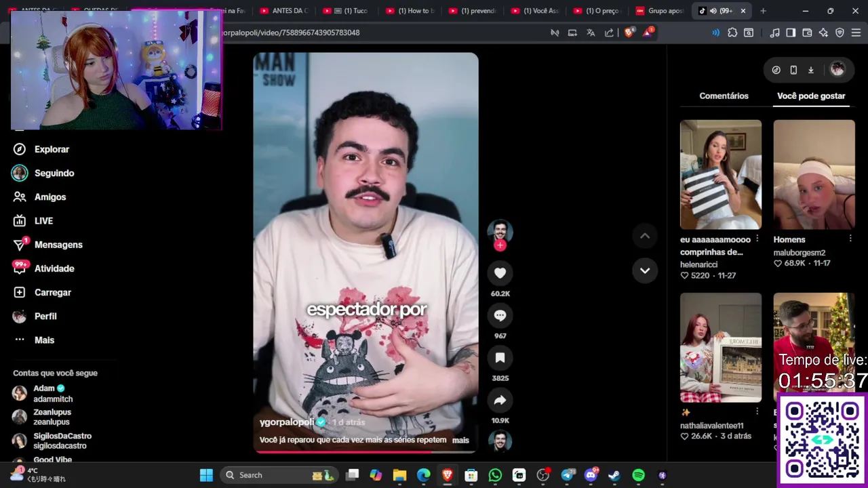Open helenaricci username link
Viewport: 868px width, 488px height.
tap(698, 264)
